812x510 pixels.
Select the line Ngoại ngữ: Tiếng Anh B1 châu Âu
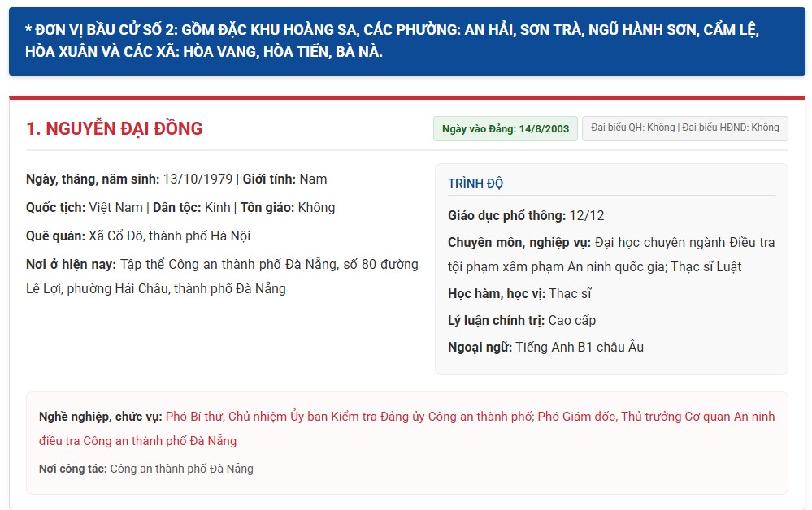click(x=546, y=347)
